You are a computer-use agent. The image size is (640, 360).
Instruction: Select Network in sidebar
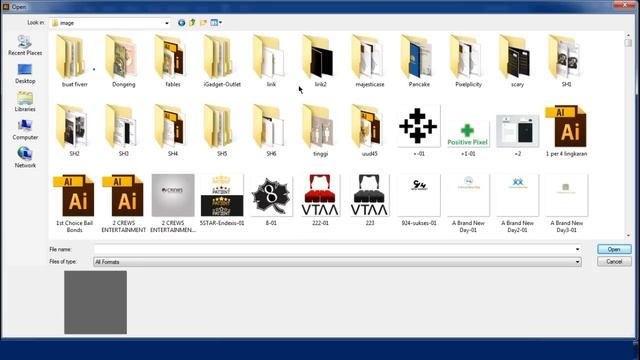pyautogui.click(x=25, y=158)
